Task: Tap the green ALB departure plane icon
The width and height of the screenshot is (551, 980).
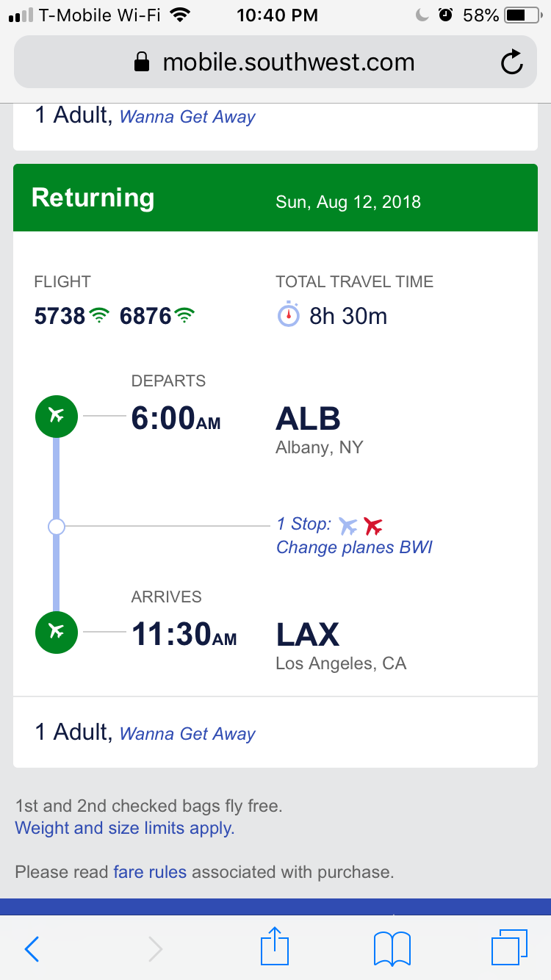Action: pyautogui.click(x=56, y=416)
